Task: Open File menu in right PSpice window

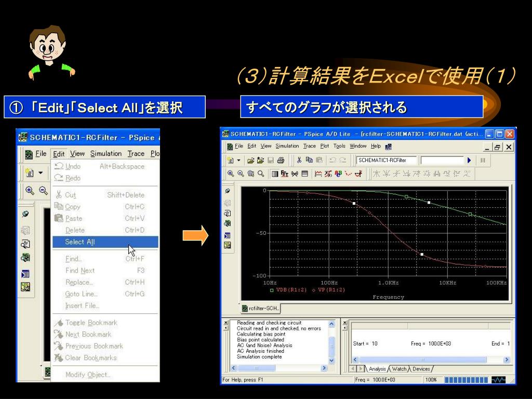Action: click(x=239, y=146)
